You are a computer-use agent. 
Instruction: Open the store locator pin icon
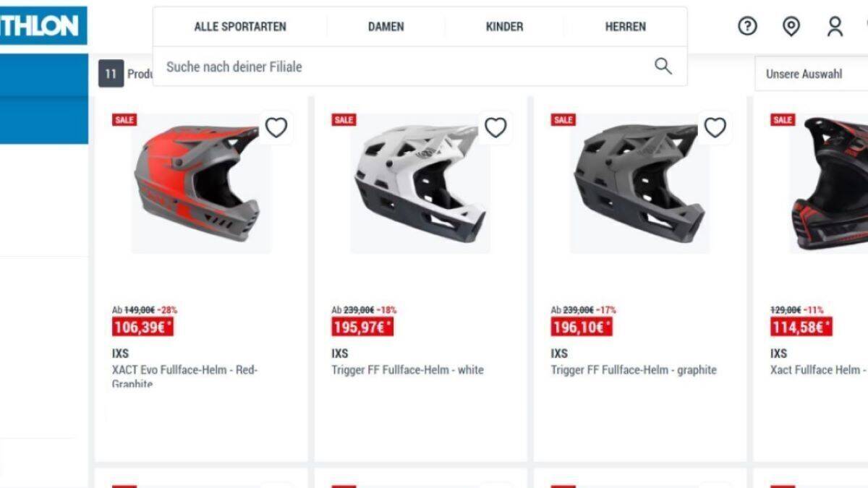coord(791,27)
